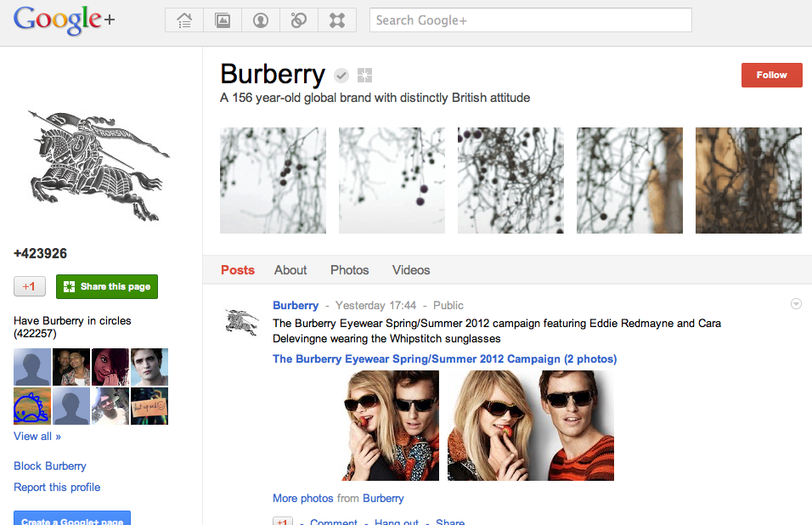The width and height of the screenshot is (812, 525).
Task: Click the default silhouette avatar in the first circles row
Action: coord(32,367)
